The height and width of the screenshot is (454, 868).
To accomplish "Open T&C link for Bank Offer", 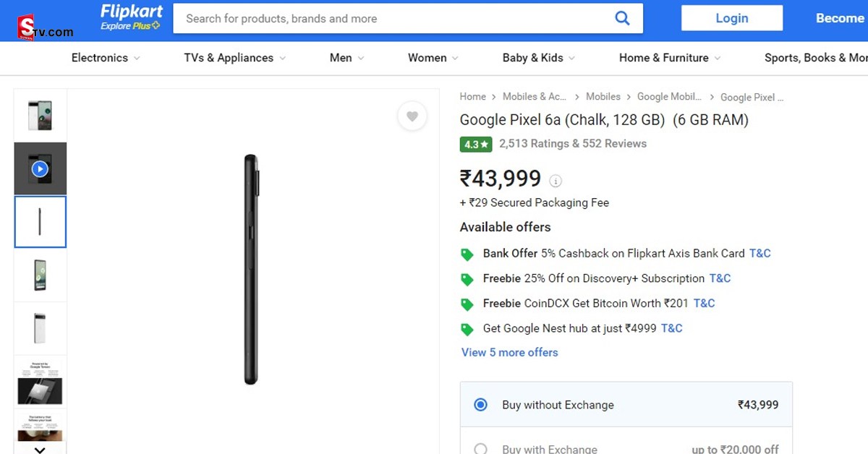I will point(760,254).
